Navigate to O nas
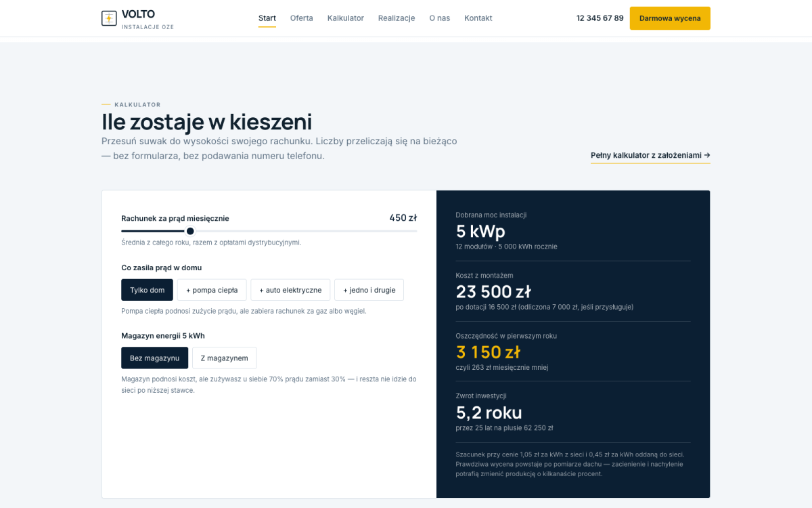Screen dimensions: 812x508 point(440,18)
